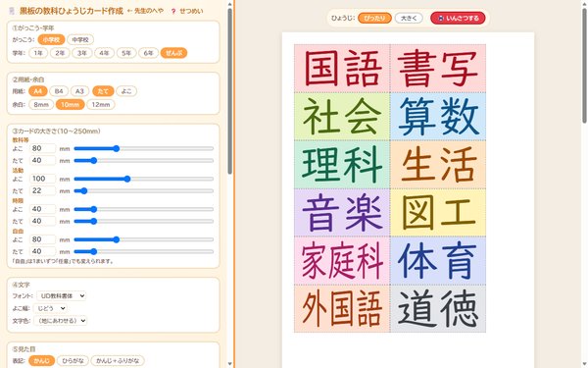The image size is (588, 368).
Task: Open the よこ幅 dropdown (じどう)
Action: 50,308
